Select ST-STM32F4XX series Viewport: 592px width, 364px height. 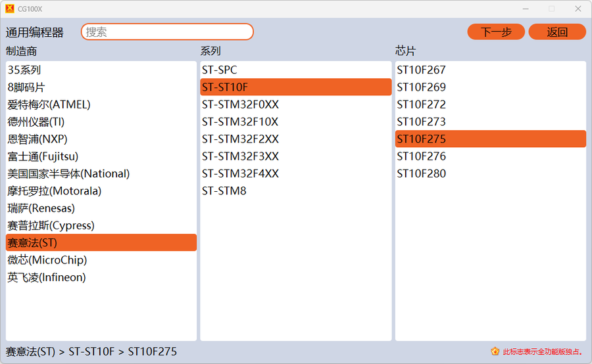(x=241, y=173)
